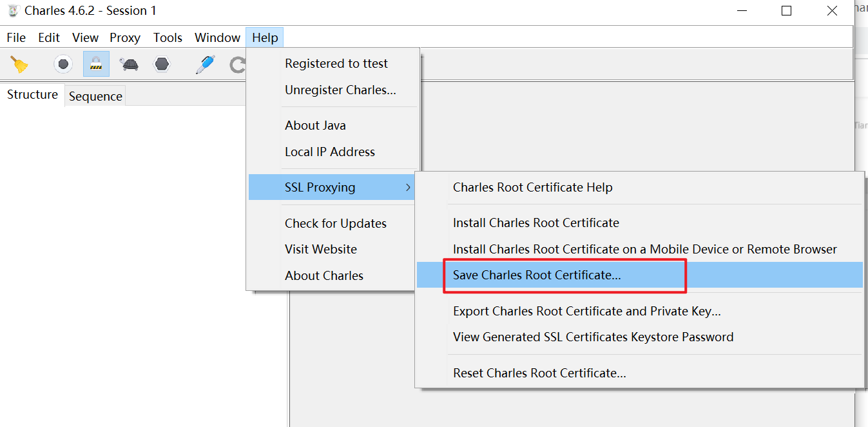Switch to the Sequence tab
Viewport: 868px width, 427px height.
(x=95, y=96)
